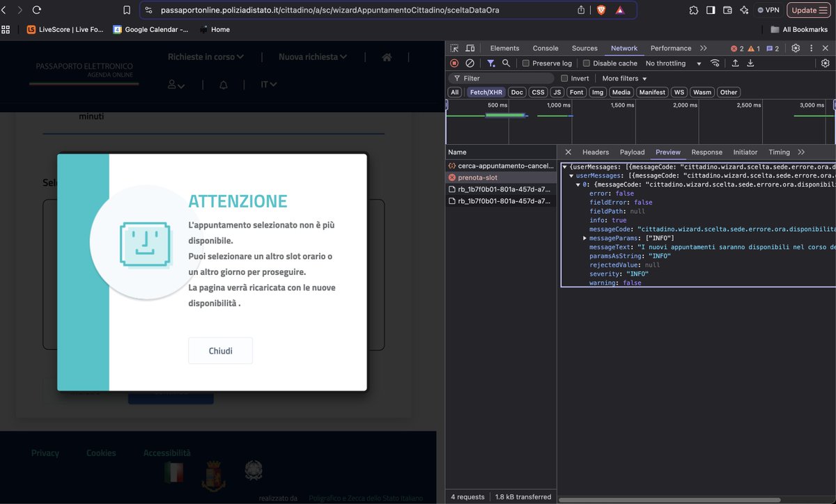Open the share page icon

tap(582, 10)
